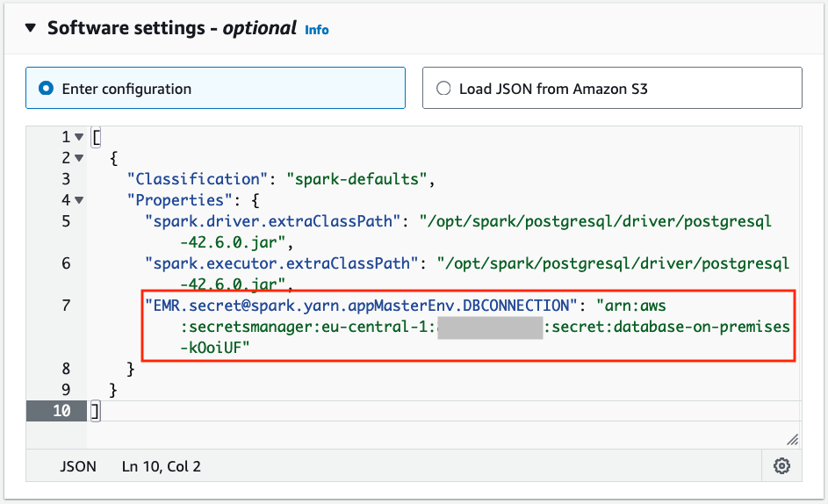828x504 pixels.
Task: Open the Info link beside Software settings
Action: click(x=317, y=30)
